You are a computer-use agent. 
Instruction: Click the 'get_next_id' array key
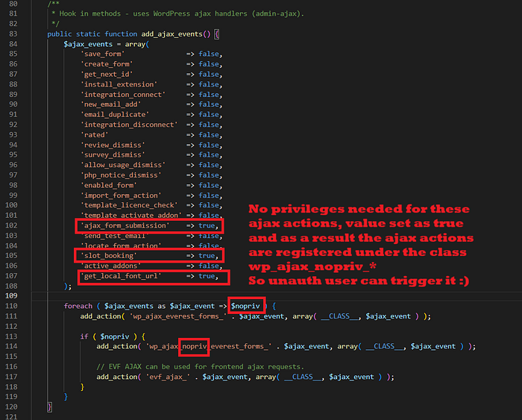click(107, 75)
